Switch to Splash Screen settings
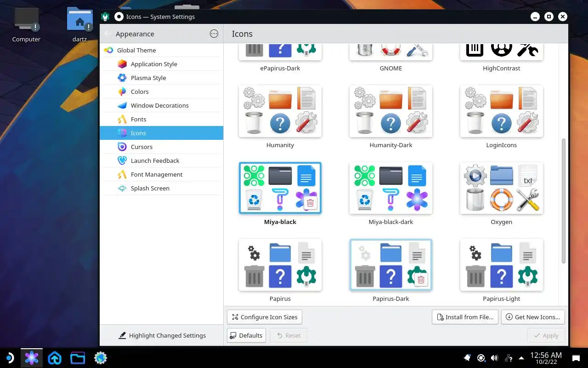 (x=161, y=188)
